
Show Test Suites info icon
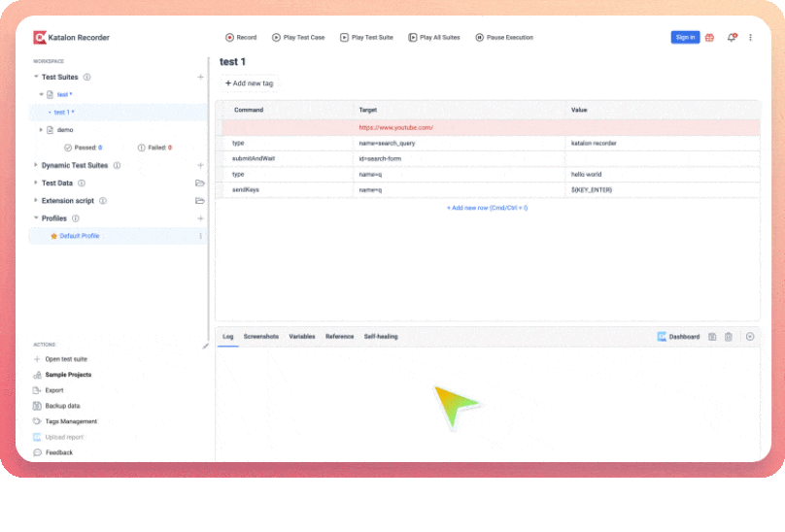click(87, 77)
